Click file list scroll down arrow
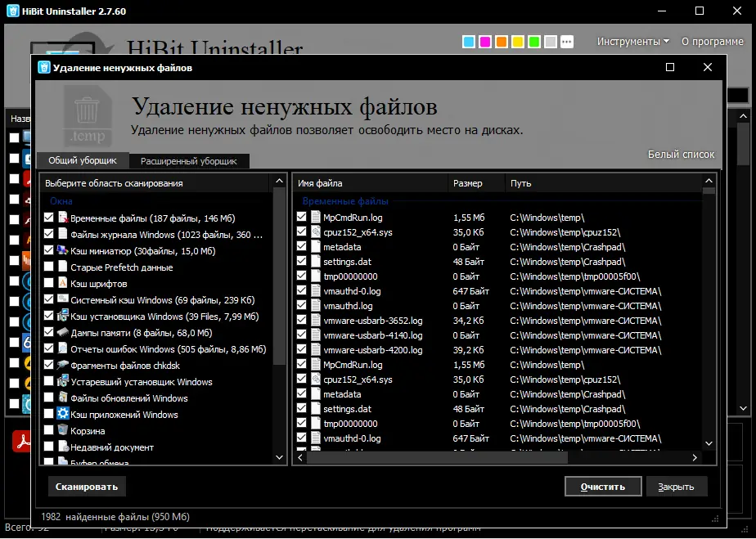 click(x=709, y=443)
